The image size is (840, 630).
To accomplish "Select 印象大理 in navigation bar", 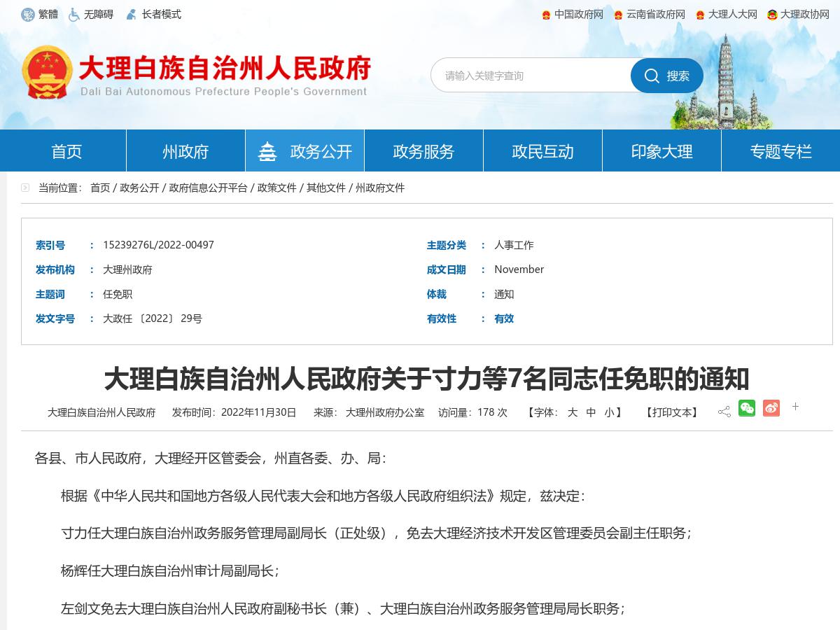I will point(661,150).
